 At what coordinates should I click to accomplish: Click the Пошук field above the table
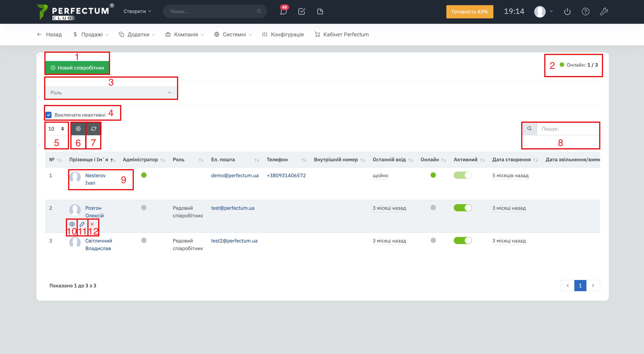568,129
